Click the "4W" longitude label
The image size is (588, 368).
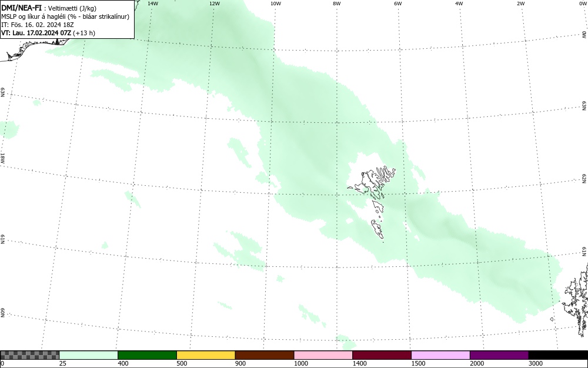[459, 4]
